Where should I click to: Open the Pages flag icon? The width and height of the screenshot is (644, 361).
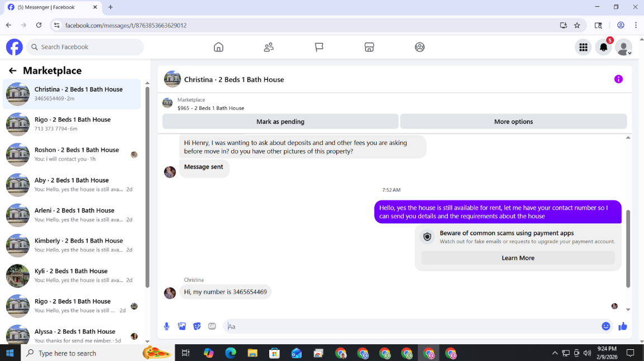(319, 47)
